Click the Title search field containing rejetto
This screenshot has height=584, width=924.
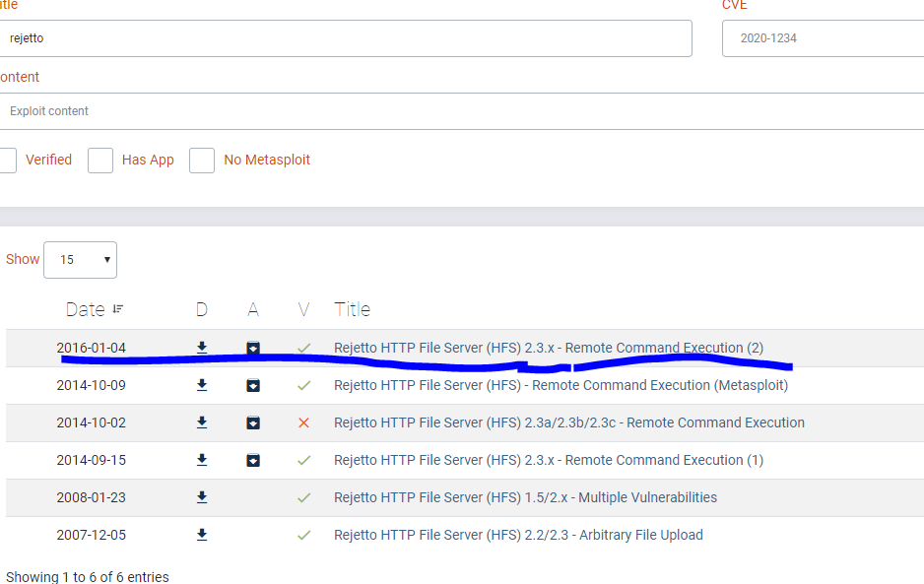tap(345, 38)
